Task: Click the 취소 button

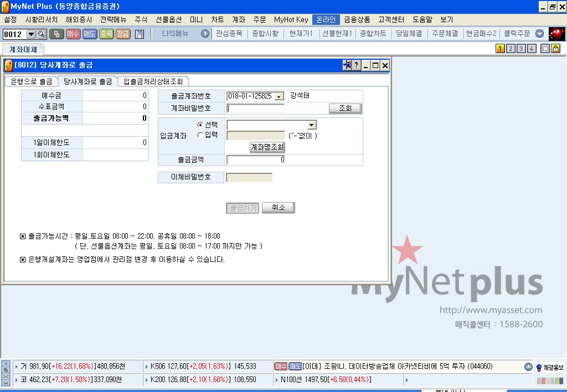Action: click(279, 208)
